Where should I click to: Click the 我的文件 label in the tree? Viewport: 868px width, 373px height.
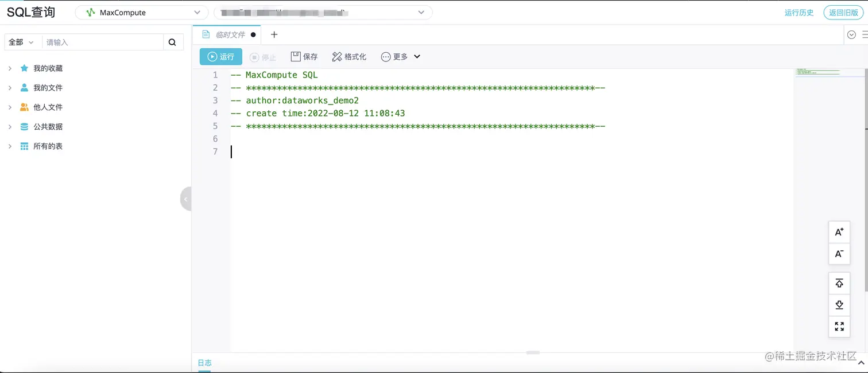[x=48, y=88]
